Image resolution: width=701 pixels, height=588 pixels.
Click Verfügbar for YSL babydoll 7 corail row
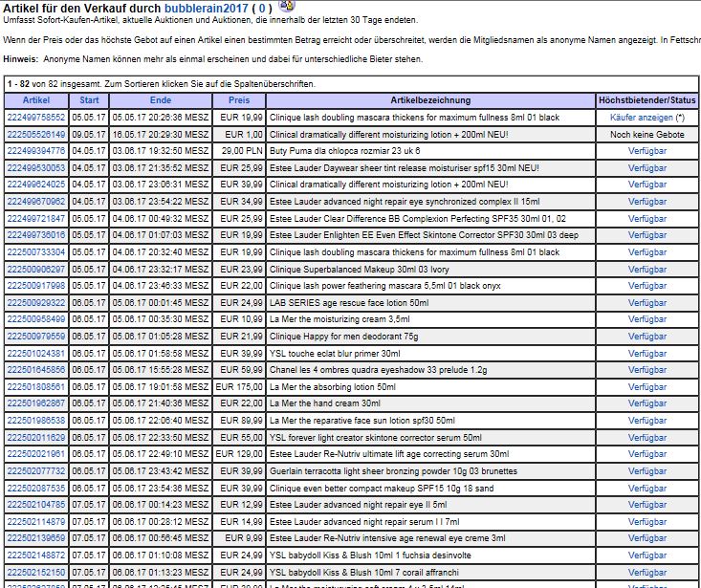coord(646,572)
